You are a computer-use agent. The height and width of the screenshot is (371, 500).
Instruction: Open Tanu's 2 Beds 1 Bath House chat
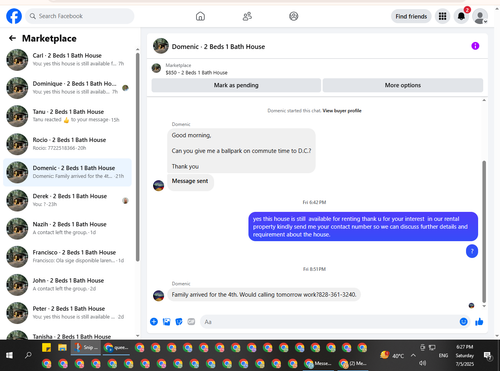(x=68, y=116)
